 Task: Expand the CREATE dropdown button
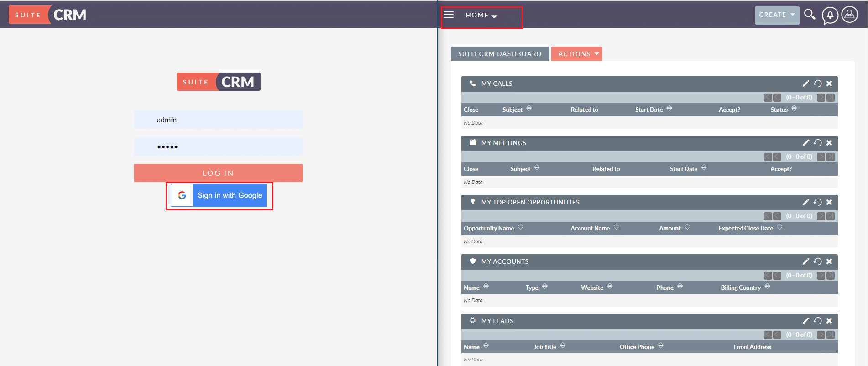point(777,15)
